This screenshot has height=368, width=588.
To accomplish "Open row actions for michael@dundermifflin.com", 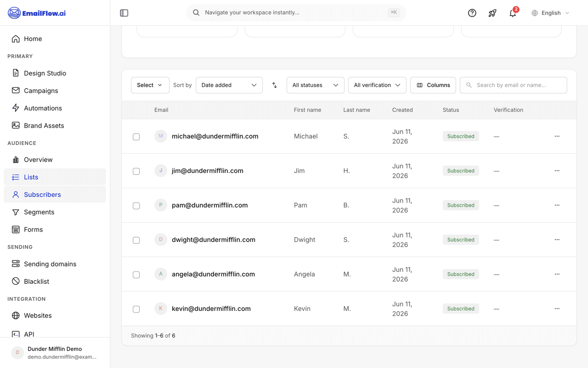I will [557, 136].
